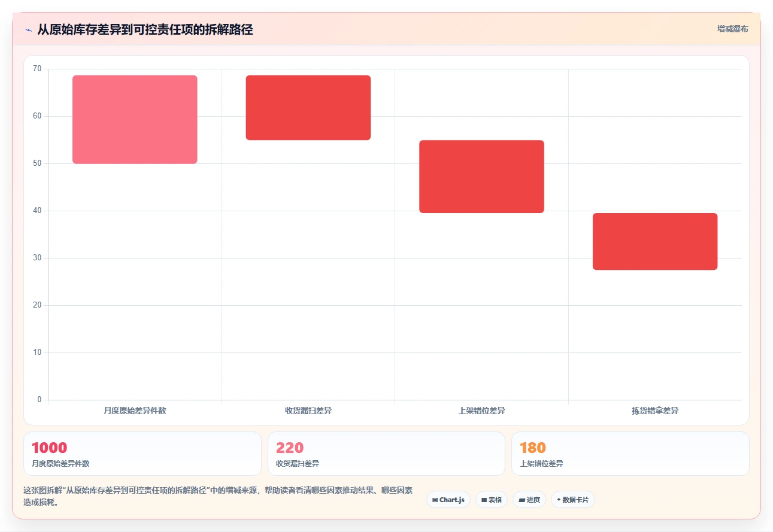Click the 表格 tag chip
Screen dimensions: 773x532
pyautogui.click(x=492, y=500)
